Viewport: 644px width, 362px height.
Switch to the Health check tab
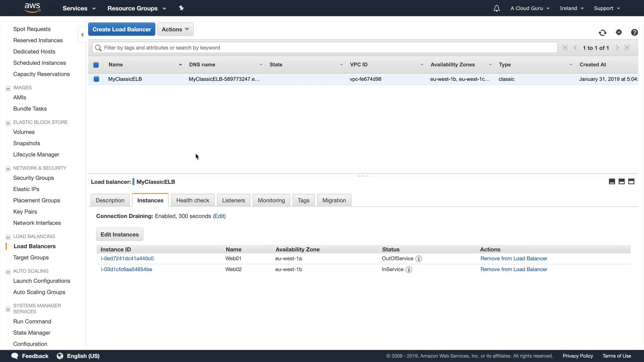(193, 200)
